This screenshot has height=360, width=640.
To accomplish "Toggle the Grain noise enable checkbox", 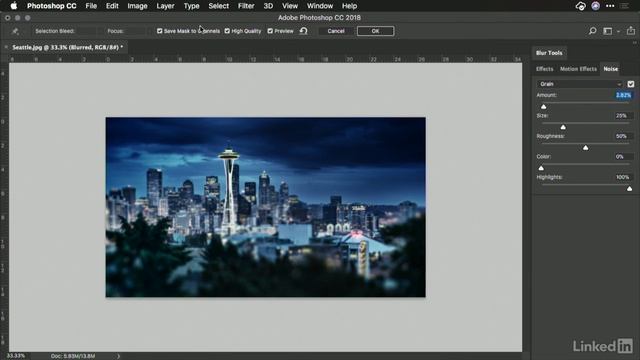I will pyautogui.click(x=631, y=84).
